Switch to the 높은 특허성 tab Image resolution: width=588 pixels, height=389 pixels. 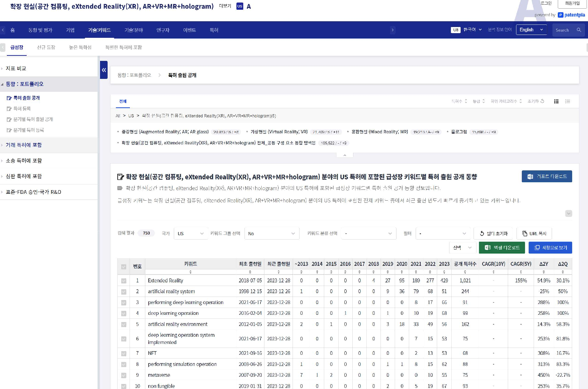pos(80,47)
